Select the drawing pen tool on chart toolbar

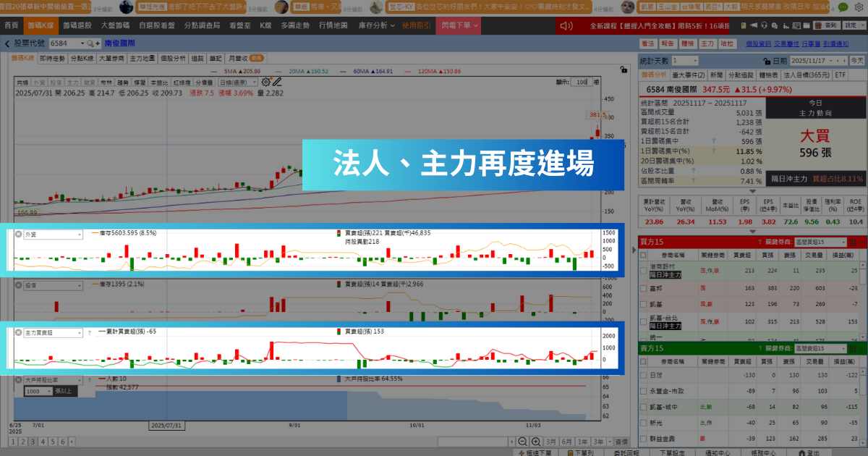[x=277, y=82]
